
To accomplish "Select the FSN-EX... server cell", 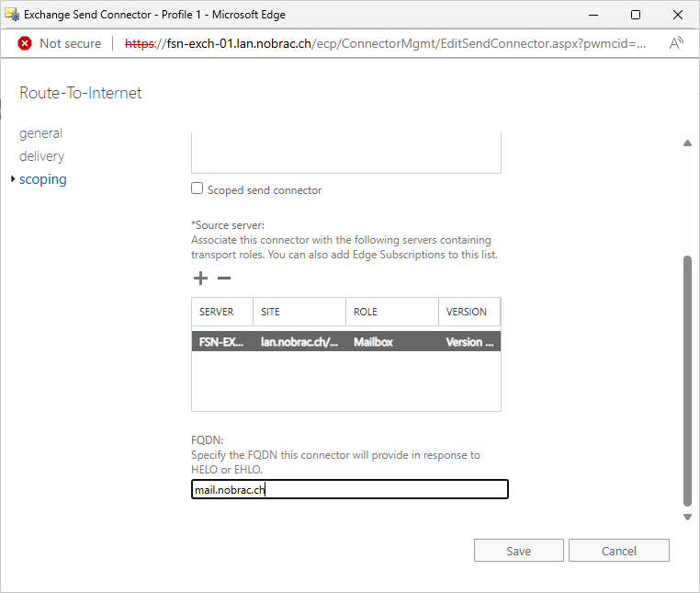I will point(221,342).
